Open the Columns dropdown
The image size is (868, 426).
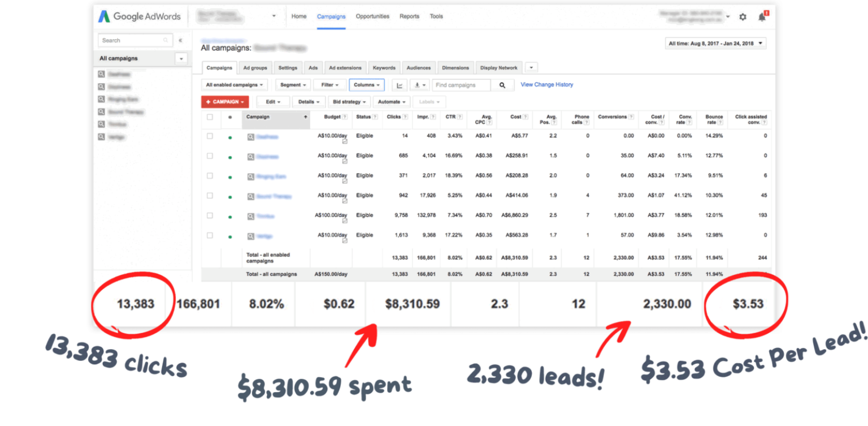pos(366,85)
